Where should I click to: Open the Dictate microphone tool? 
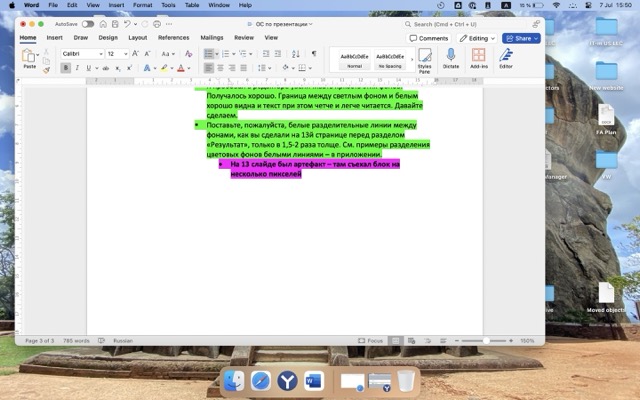tap(450, 58)
